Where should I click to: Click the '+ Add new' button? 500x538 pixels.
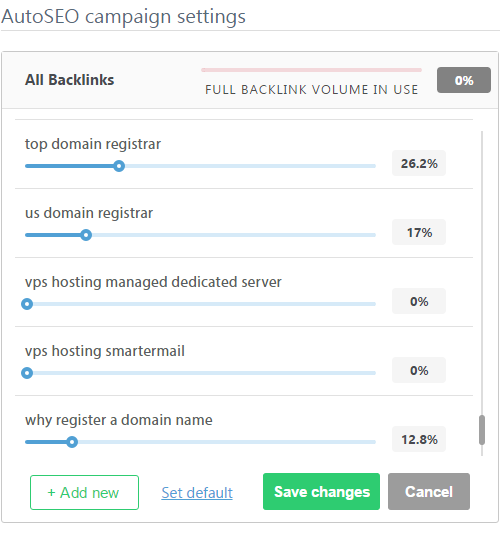tap(84, 492)
